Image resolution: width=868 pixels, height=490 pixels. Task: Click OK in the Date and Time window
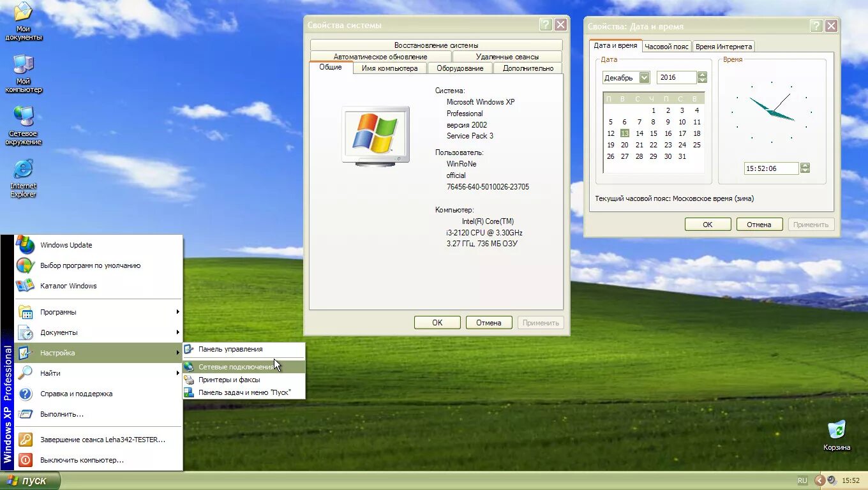[708, 225]
